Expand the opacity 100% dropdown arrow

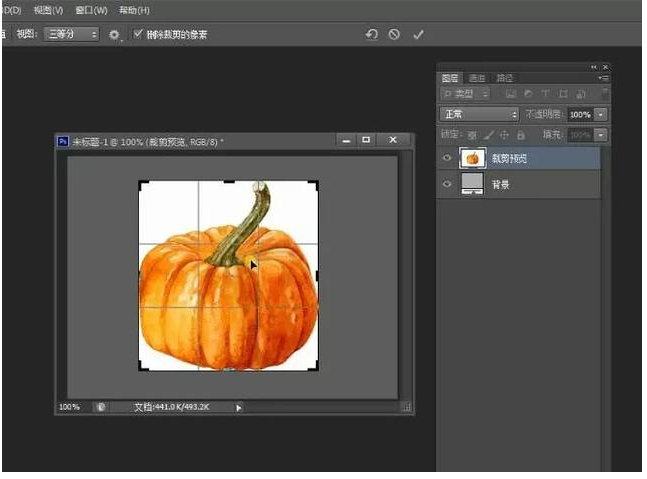601,115
